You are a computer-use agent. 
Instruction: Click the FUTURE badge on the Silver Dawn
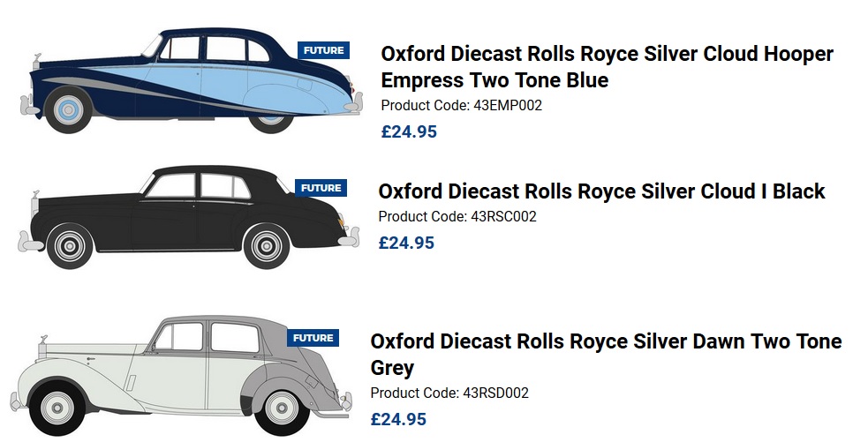pos(313,338)
